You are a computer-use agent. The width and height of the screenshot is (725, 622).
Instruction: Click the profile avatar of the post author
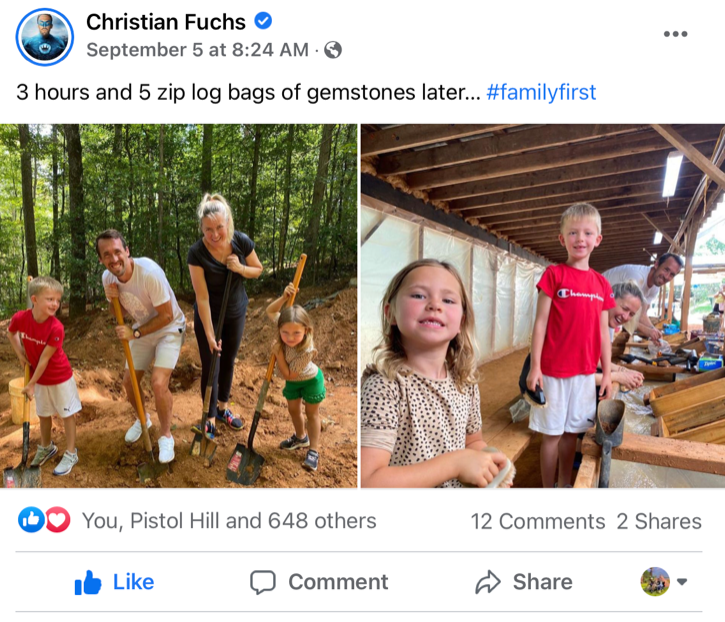pos(45,37)
